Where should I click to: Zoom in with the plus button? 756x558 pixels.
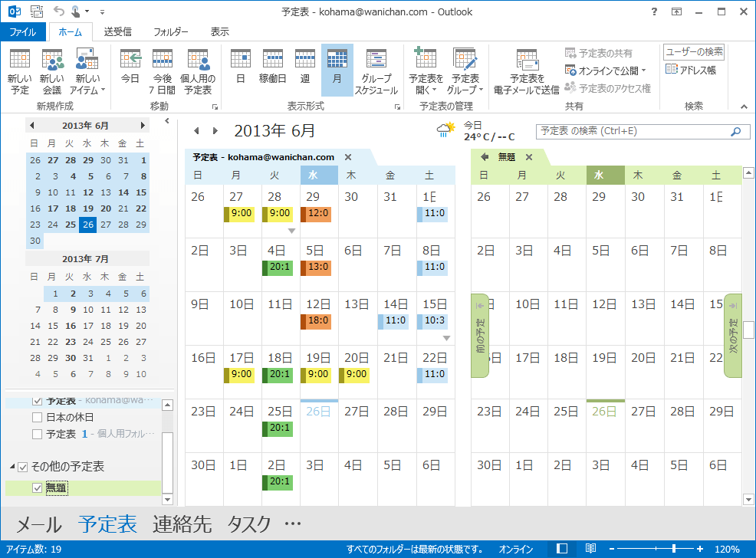(699, 549)
